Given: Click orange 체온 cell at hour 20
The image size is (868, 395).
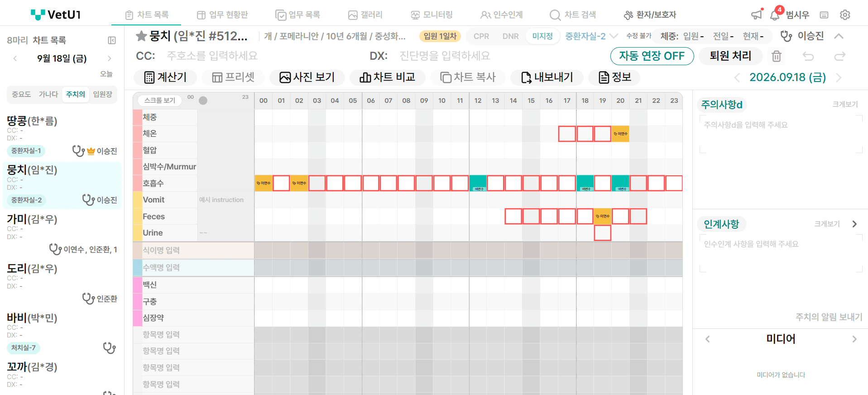Looking at the screenshot, I should [x=620, y=134].
